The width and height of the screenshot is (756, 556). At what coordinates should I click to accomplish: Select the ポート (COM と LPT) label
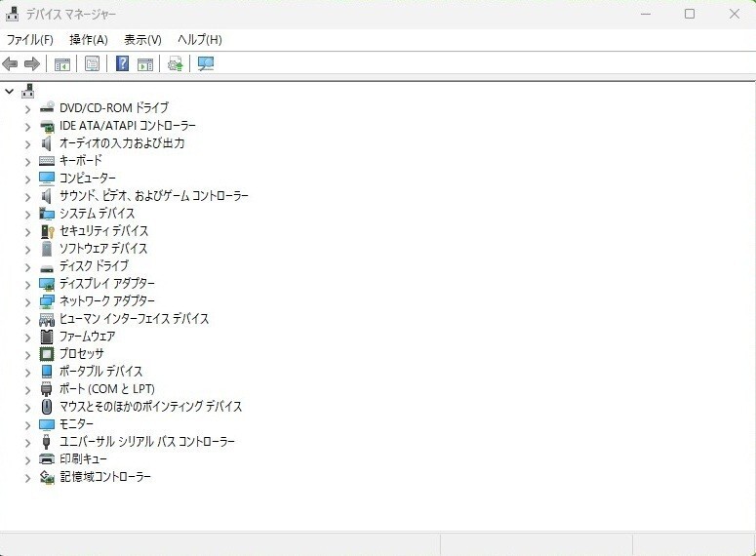pyautogui.click(x=107, y=388)
